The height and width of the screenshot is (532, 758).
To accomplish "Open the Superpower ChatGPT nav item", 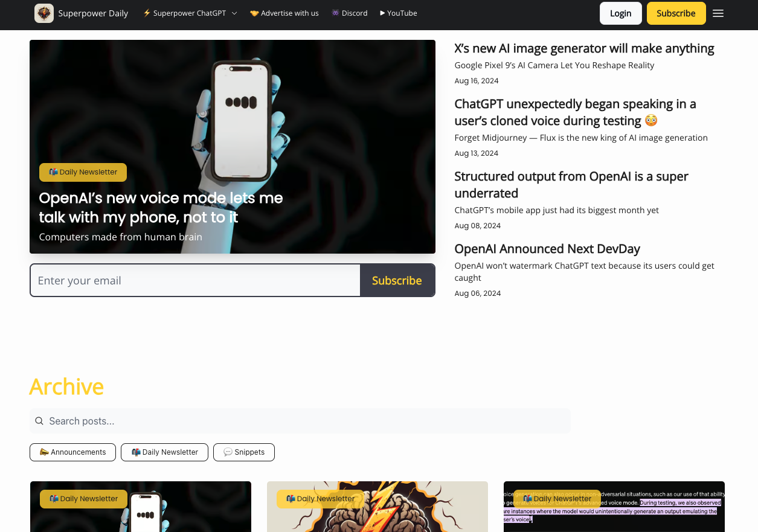I will pyautogui.click(x=190, y=13).
